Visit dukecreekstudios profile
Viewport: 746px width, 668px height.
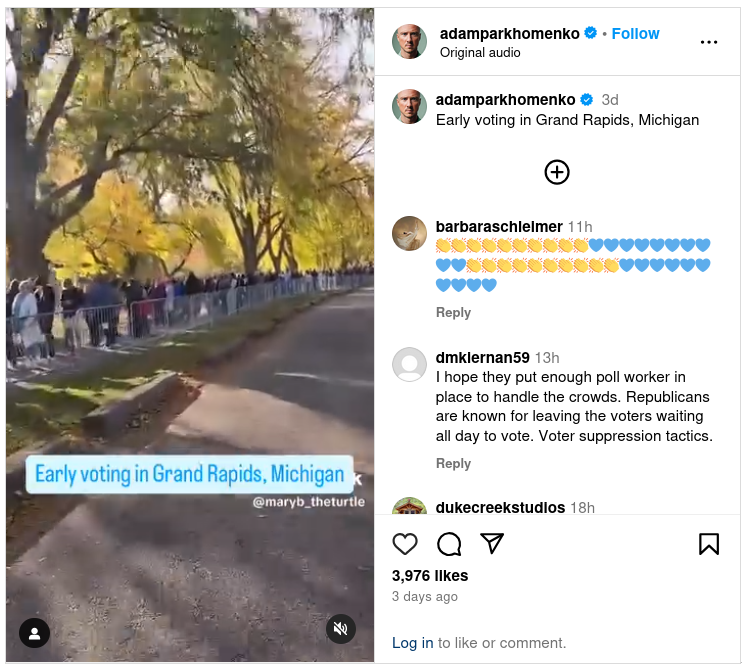point(501,507)
